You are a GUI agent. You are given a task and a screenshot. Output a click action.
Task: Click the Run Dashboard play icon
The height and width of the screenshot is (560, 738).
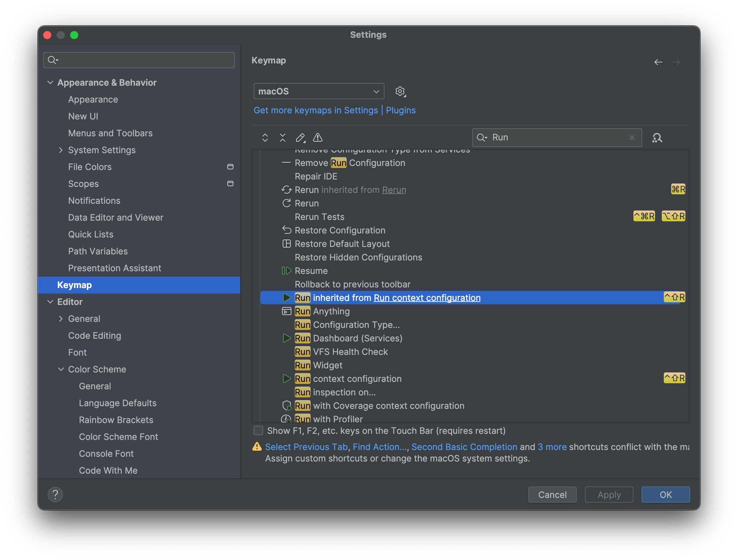click(x=286, y=338)
